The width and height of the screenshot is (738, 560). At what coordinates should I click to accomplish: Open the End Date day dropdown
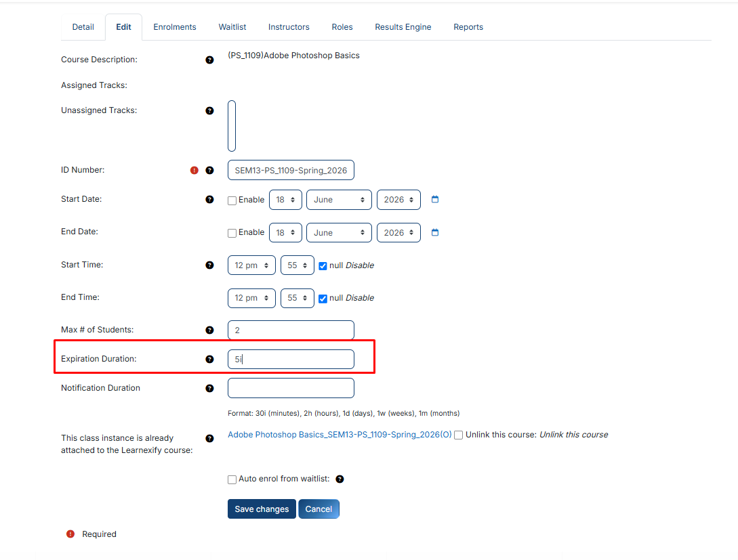tap(285, 233)
